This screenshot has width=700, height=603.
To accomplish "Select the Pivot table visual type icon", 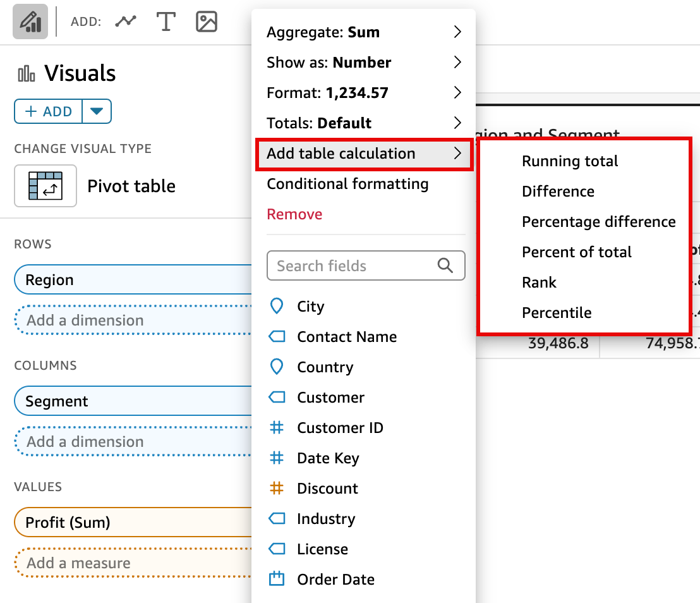I will pos(45,186).
